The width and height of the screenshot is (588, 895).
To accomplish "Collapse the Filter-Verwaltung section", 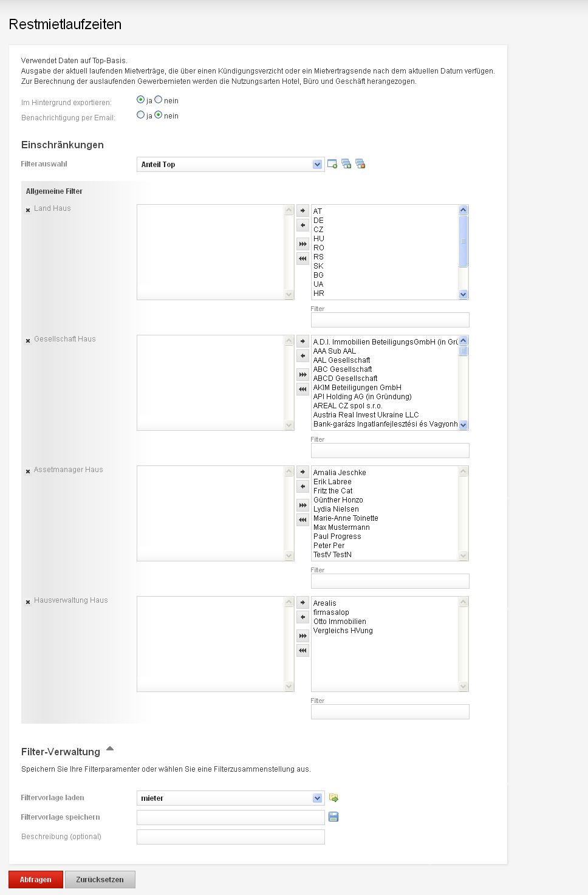I will pyautogui.click(x=110, y=749).
